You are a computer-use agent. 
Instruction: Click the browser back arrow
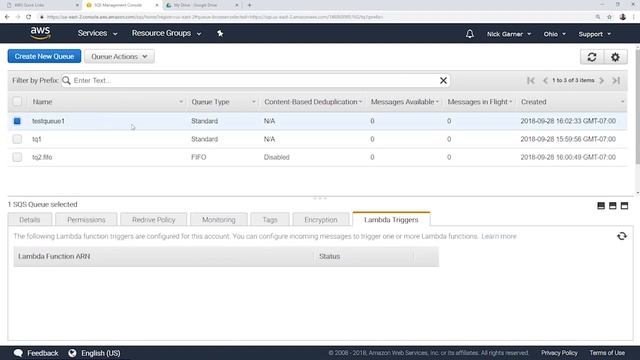point(7,17)
